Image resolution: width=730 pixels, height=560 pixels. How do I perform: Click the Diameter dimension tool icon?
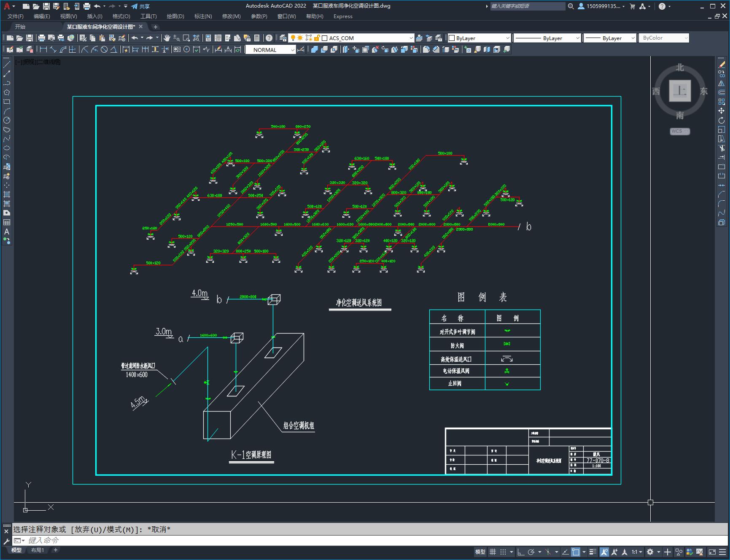104,49
